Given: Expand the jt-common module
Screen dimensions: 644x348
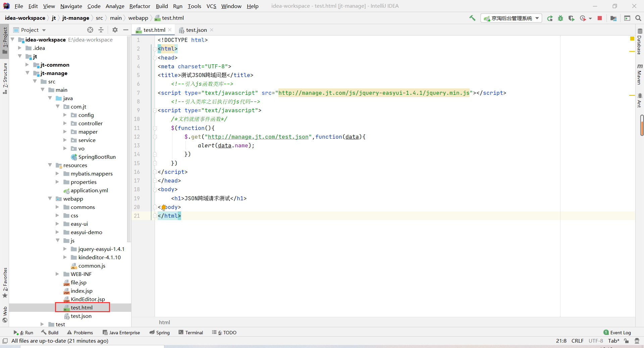Looking at the screenshot, I should click(28, 65).
